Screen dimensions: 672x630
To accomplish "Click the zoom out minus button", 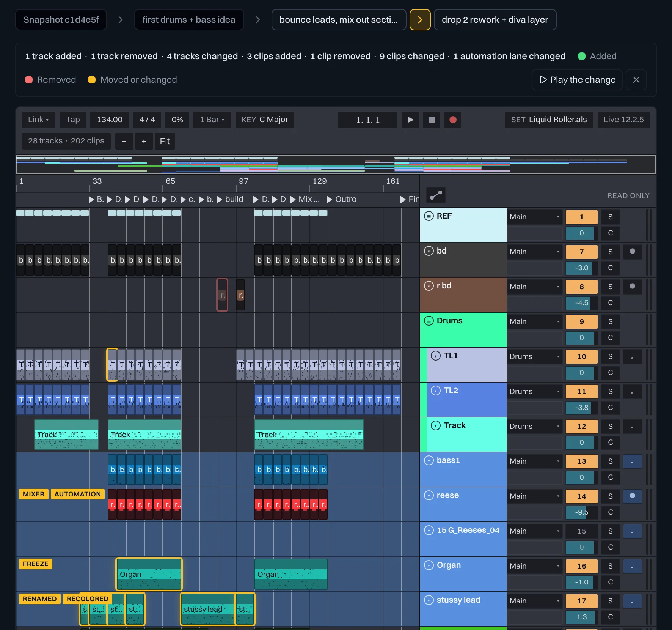I will [x=124, y=141].
